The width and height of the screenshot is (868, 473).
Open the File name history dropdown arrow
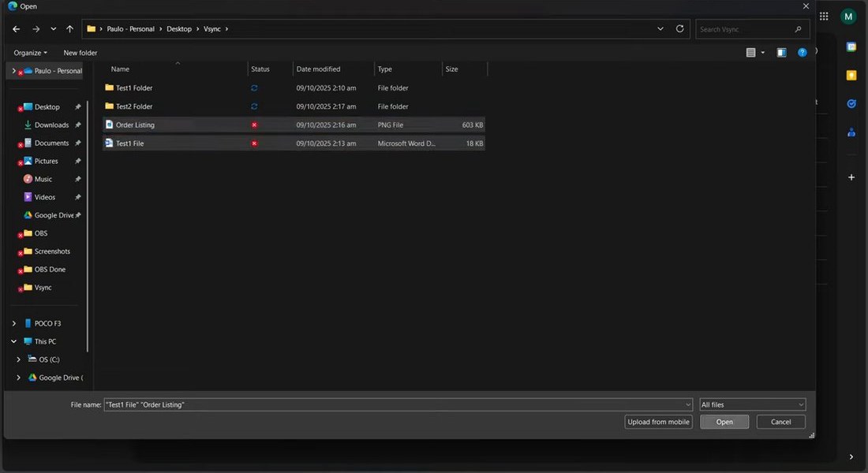[688, 405]
